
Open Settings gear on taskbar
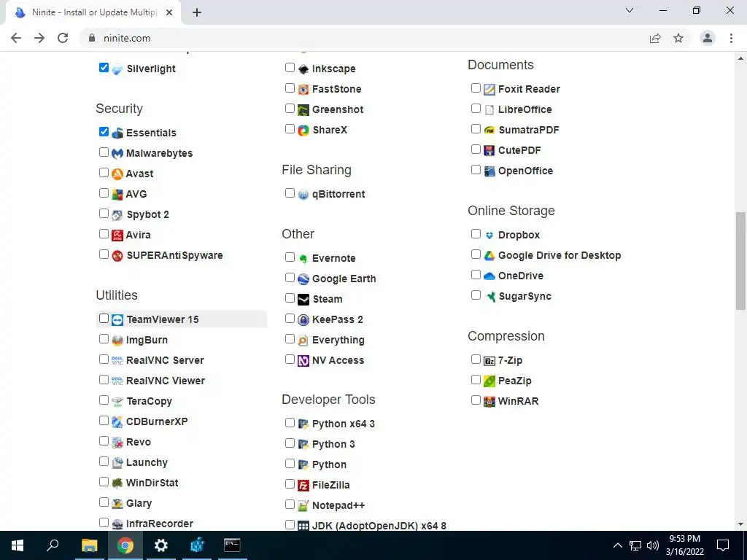pos(161,545)
